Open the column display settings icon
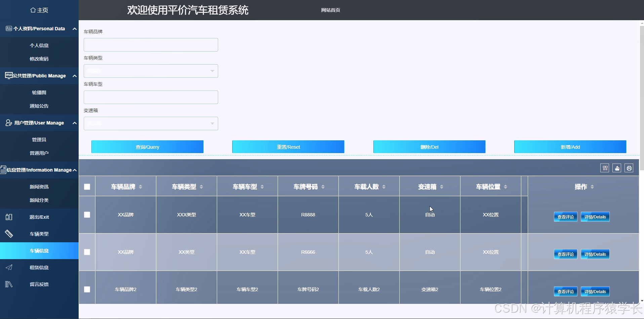This screenshot has width=644, height=319. (604, 168)
